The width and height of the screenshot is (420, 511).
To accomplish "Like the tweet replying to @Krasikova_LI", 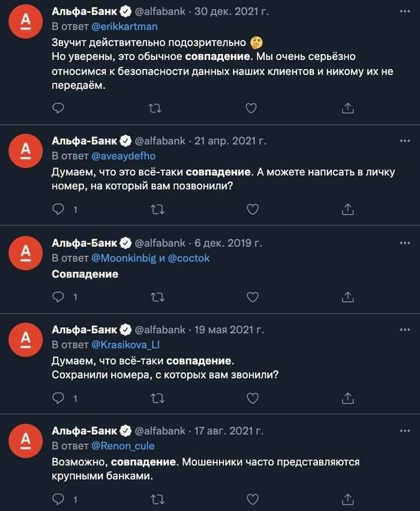I will (x=253, y=398).
